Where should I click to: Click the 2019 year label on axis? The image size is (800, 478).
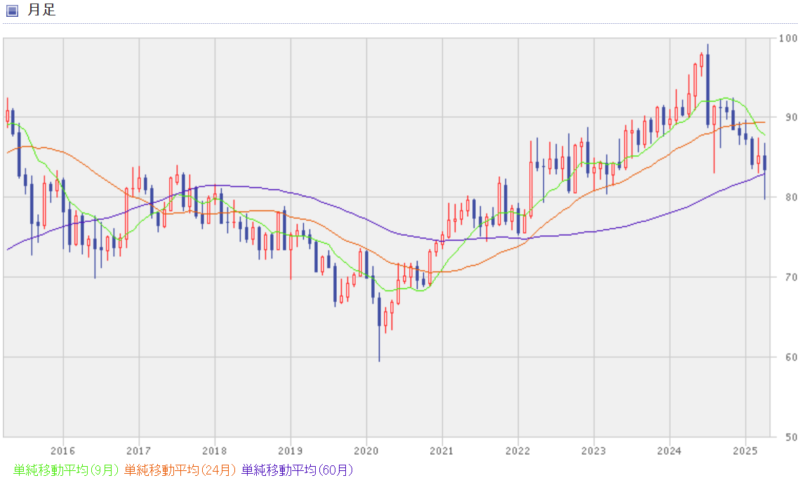tap(290, 451)
